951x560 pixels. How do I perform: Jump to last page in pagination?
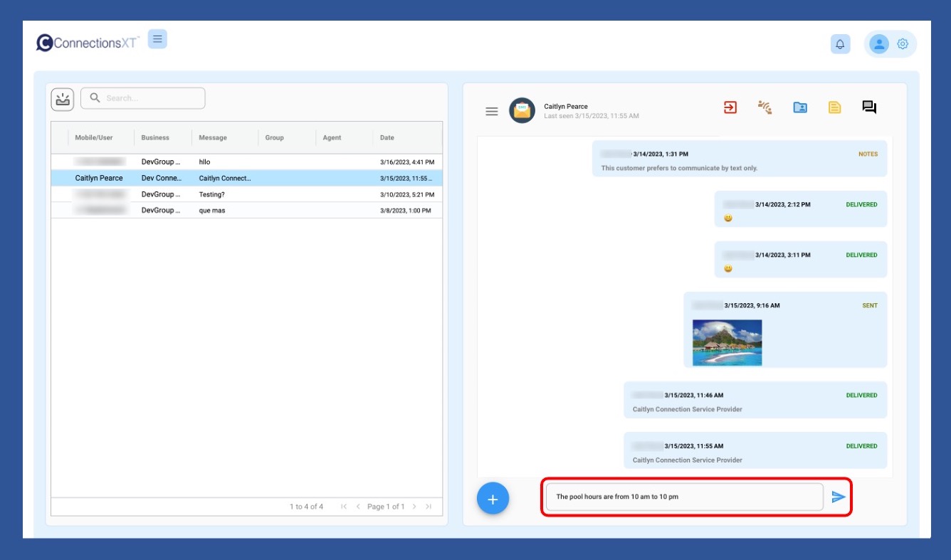pyautogui.click(x=429, y=507)
